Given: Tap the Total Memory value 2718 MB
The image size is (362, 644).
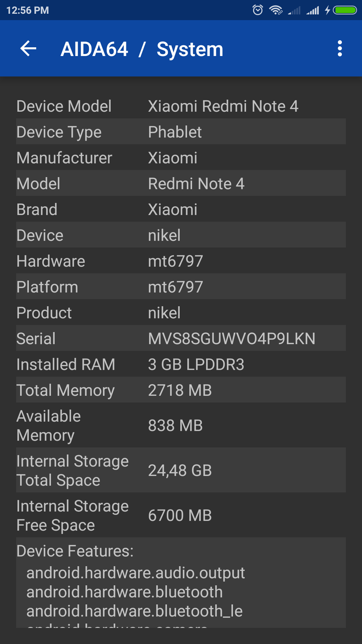Looking at the screenshot, I should (x=180, y=390).
